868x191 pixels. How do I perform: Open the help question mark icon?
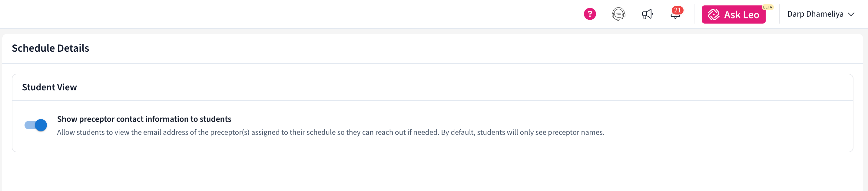click(x=590, y=14)
